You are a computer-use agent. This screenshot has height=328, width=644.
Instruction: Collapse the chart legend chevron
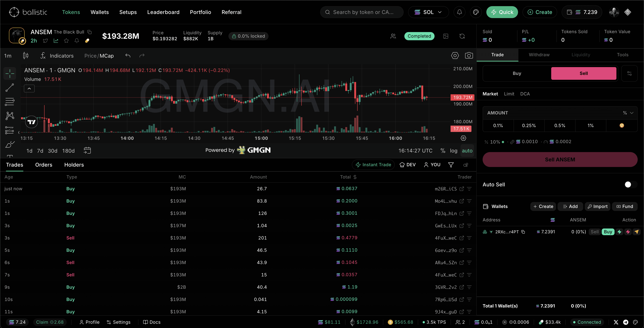point(29,89)
